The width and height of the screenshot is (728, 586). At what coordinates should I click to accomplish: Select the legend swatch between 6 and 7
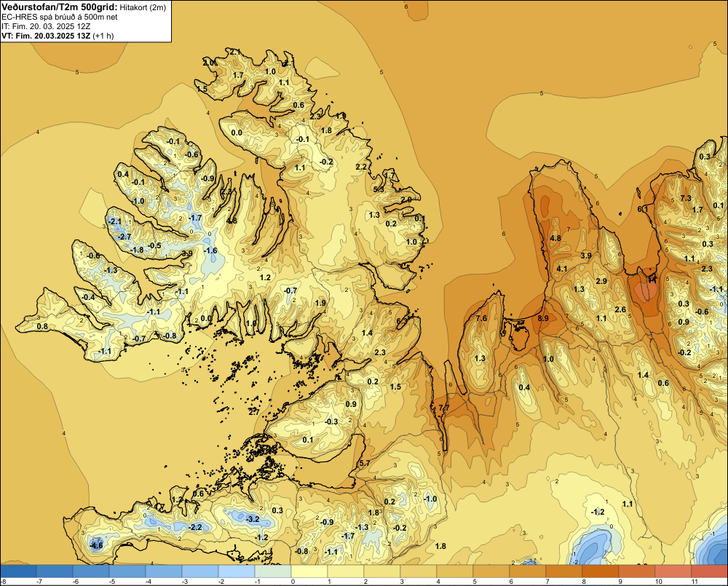[528, 571]
